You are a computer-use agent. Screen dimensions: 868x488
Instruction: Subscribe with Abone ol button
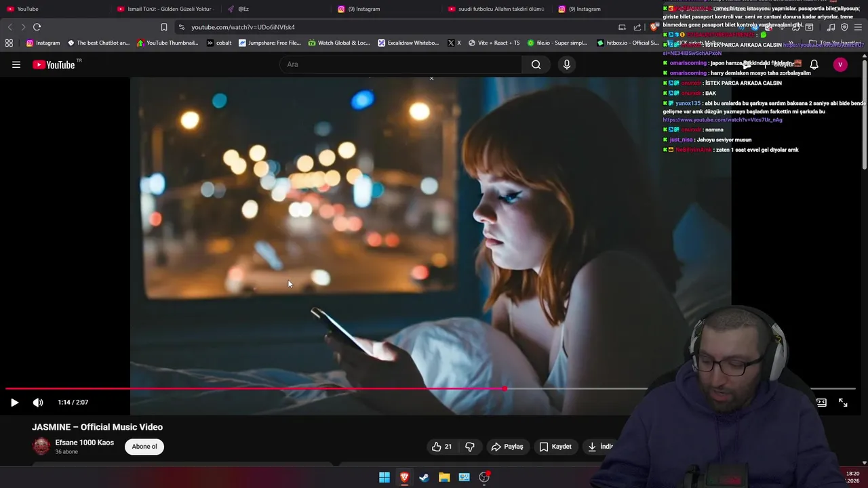pos(144,447)
